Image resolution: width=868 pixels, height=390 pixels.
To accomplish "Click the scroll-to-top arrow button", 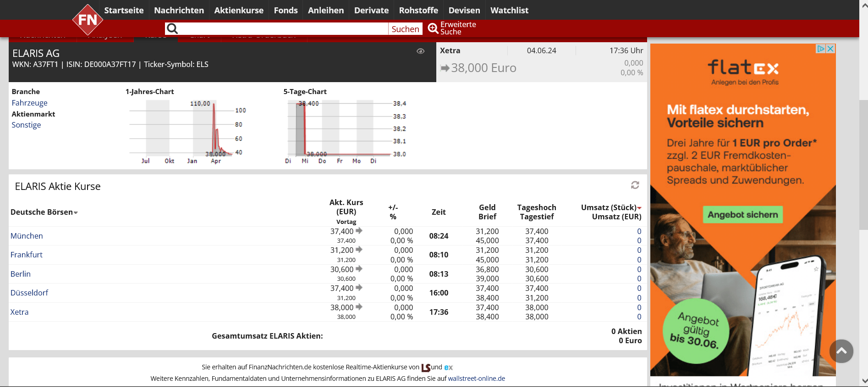I will (841, 351).
